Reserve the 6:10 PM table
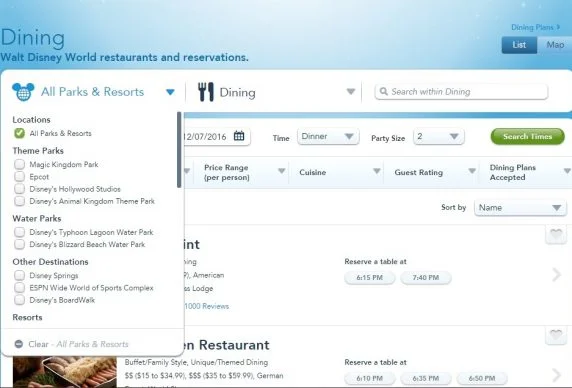The width and height of the screenshot is (572, 388). pos(370,379)
